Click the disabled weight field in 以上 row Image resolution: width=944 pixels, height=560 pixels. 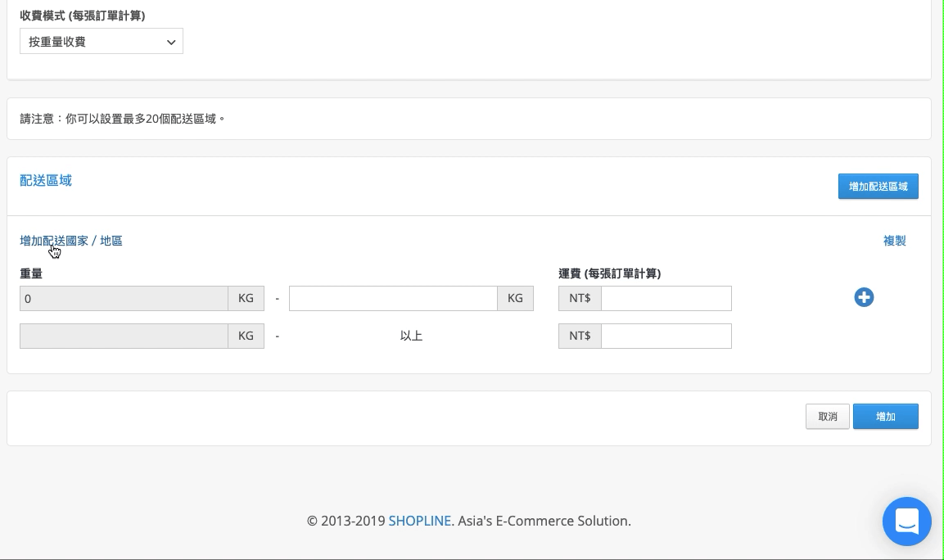point(124,336)
